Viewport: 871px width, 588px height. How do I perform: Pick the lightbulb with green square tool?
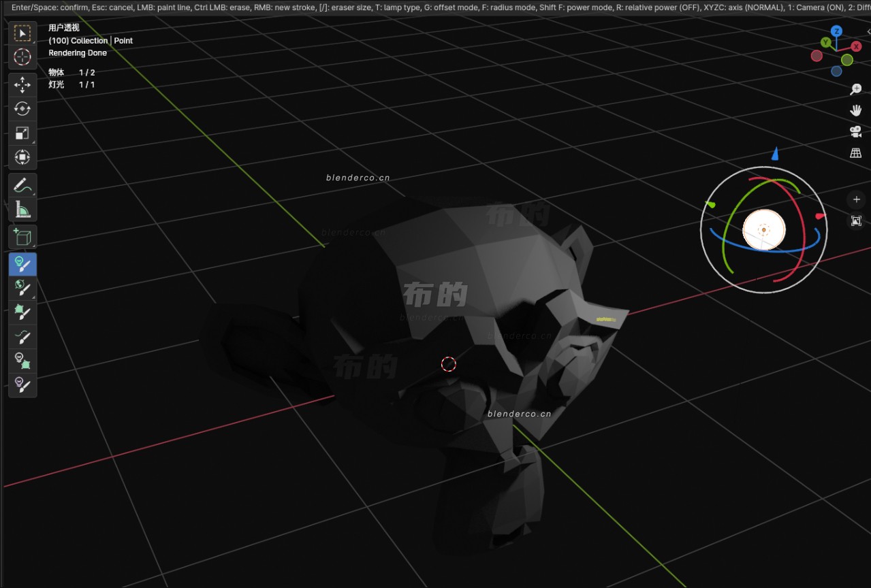(x=22, y=361)
